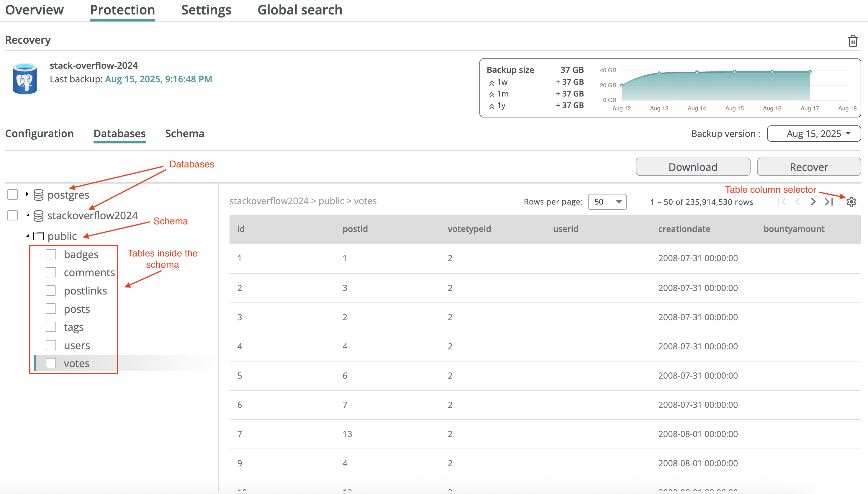Image resolution: width=868 pixels, height=494 pixels.
Task: Open the Global search tab
Action: (x=299, y=10)
